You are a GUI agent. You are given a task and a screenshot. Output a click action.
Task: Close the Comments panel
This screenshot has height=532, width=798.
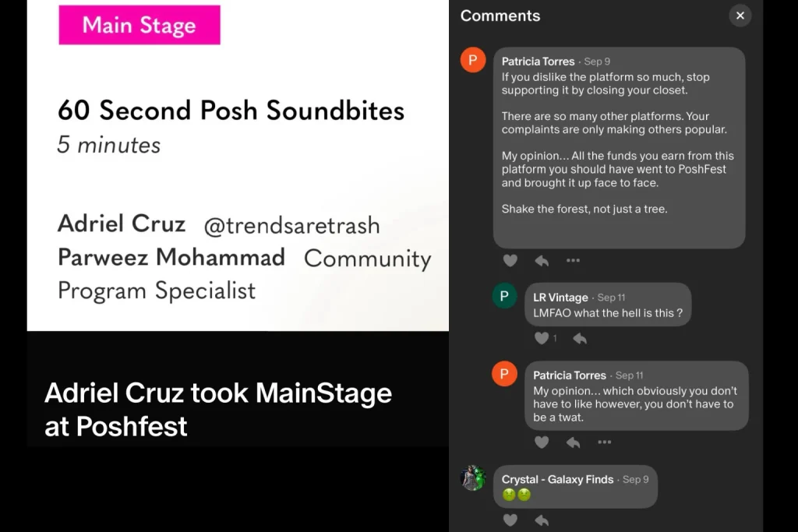tap(740, 16)
